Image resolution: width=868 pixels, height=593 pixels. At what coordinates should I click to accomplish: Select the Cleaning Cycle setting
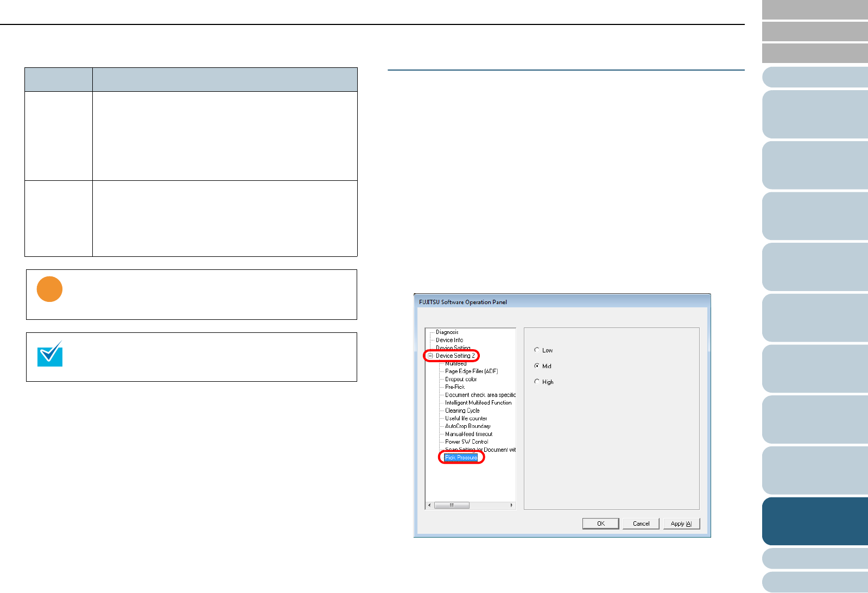[462, 411]
